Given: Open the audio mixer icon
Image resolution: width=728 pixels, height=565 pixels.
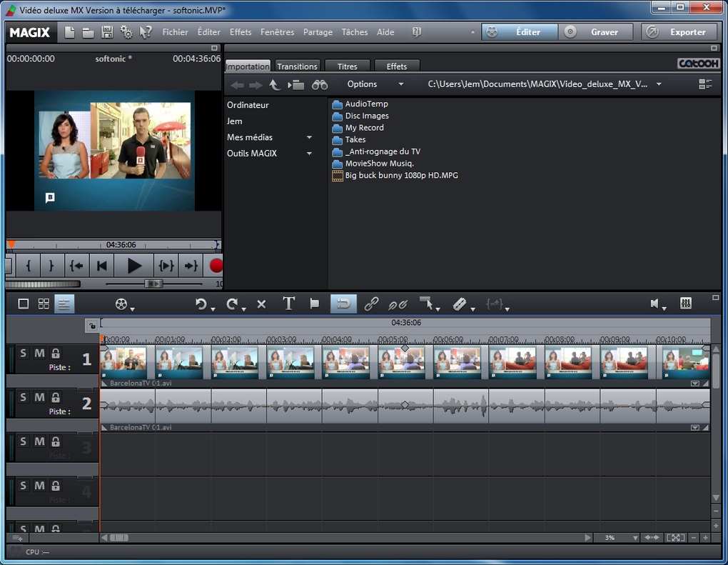Looking at the screenshot, I should coord(686,304).
